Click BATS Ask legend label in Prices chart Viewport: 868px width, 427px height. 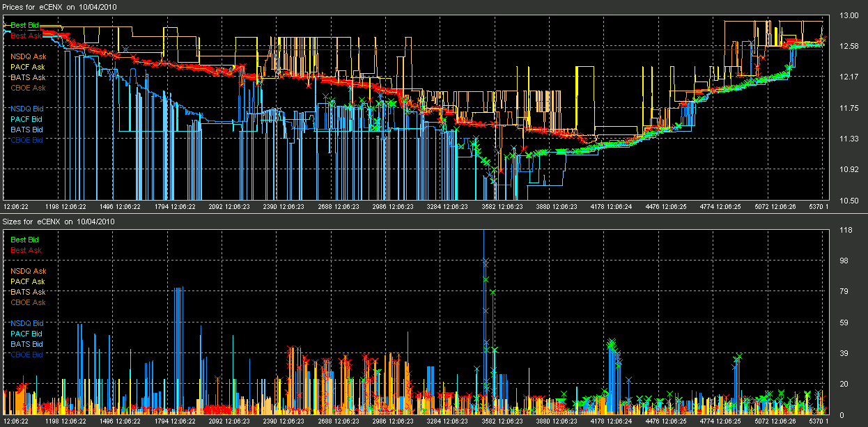tap(28, 77)
